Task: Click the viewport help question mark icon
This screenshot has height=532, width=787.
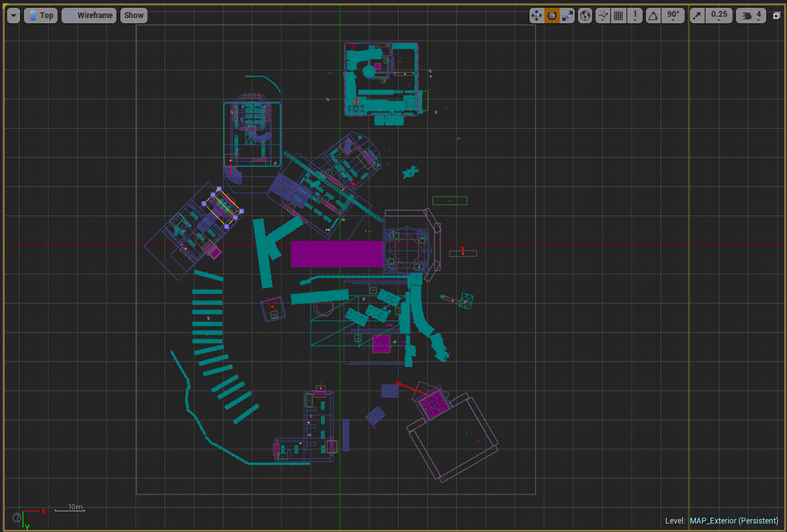Action: [16, 517]
